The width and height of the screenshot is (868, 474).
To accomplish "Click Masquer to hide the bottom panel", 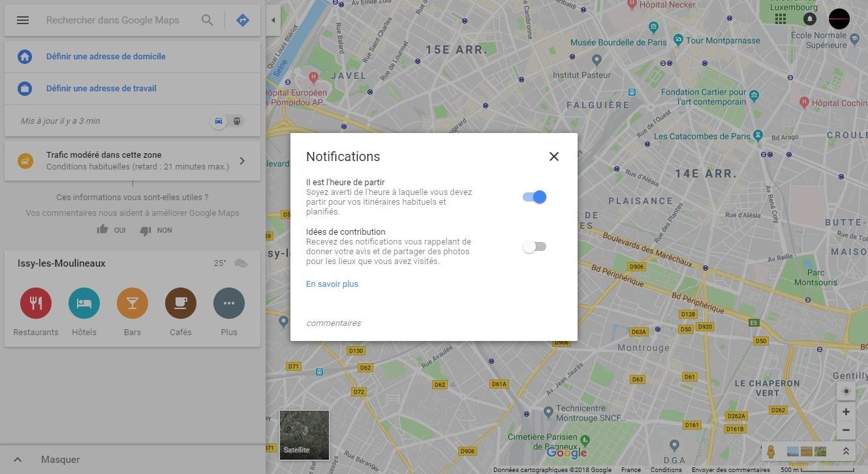I will point(60,460).
